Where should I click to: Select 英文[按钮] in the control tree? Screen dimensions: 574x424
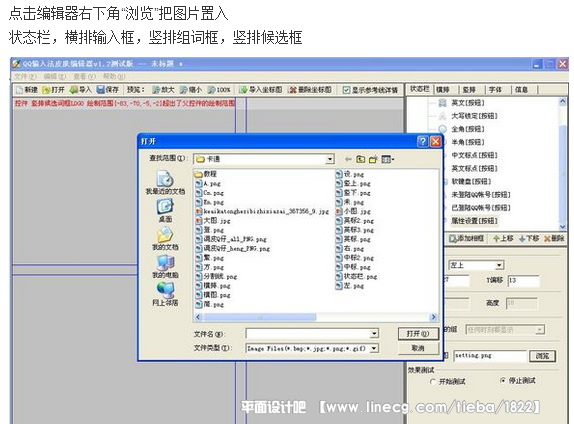(x=468, y=103)
